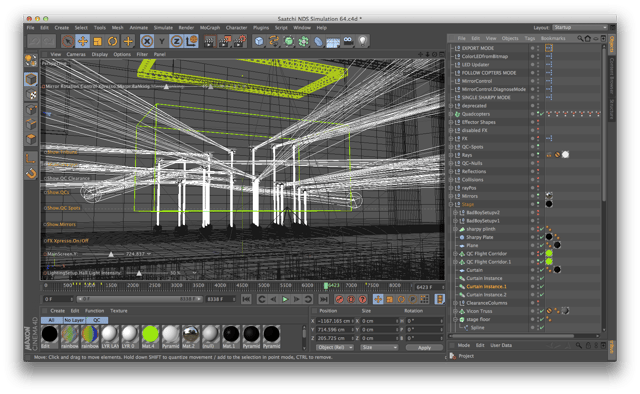Screen dimensions: 640x394
Task: Click the record active objects button
Action: tap(339, 299)
